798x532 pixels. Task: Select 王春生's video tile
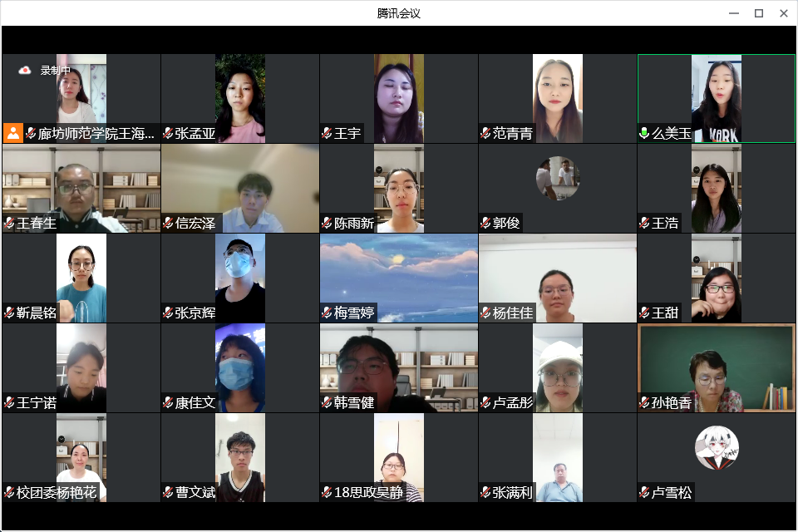pyautogui.click(x=81, y=189)
